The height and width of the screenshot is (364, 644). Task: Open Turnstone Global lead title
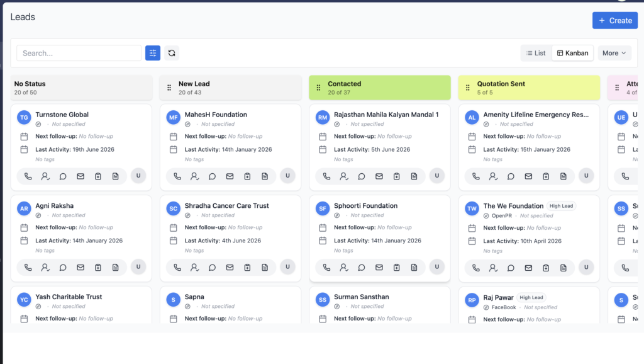tap(62, 115)
